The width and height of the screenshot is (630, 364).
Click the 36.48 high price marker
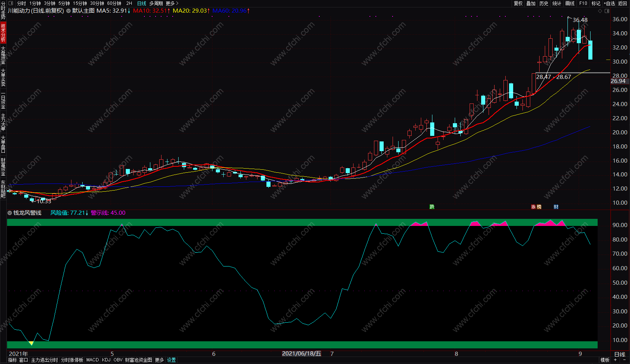pyautogui.click(x=580, y=20)
